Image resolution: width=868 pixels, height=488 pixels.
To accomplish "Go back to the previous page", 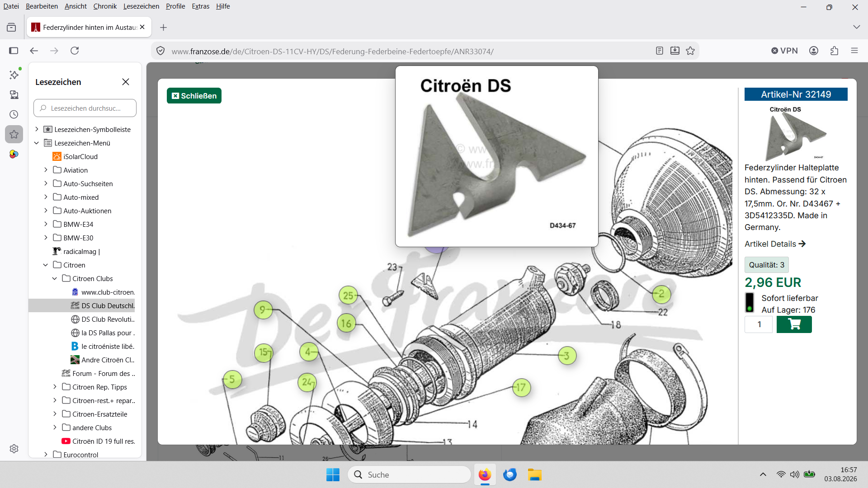I will pos(34,51).
